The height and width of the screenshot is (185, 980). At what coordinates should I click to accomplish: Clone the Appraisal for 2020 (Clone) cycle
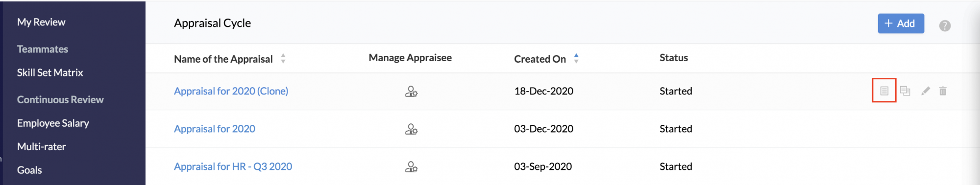pyautogui.click(x=905, y=91)
